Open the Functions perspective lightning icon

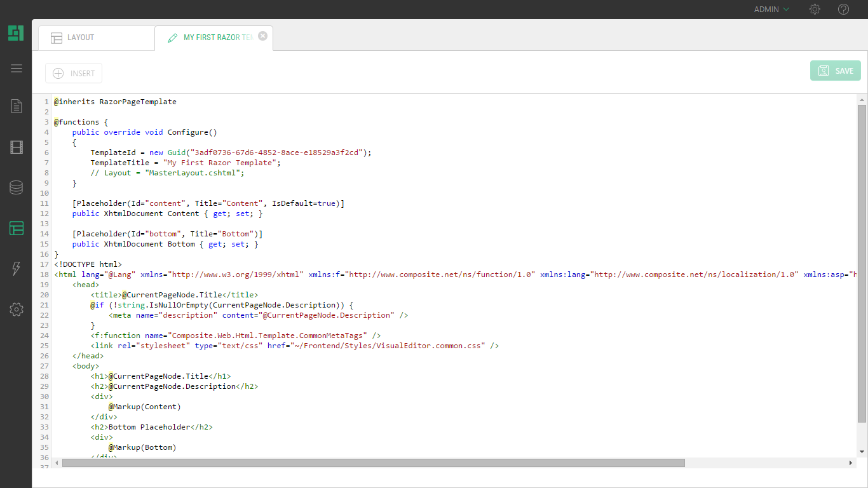(17, 269)
